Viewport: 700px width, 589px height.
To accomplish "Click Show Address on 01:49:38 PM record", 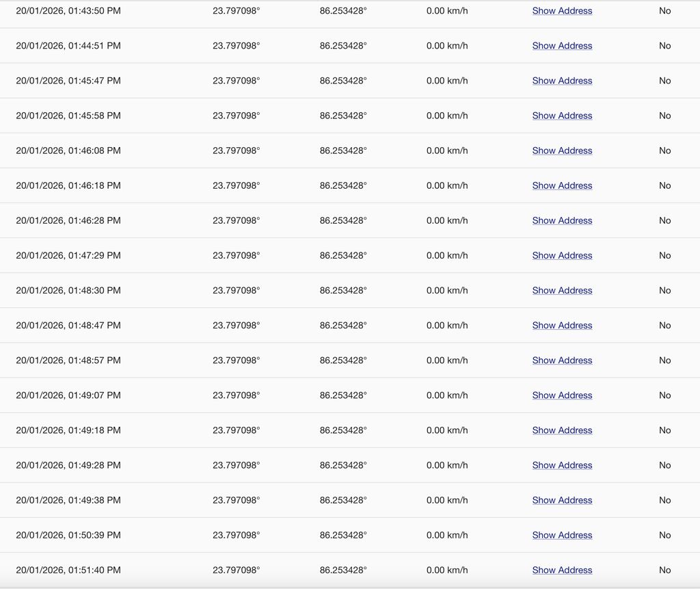I will 562,500.
